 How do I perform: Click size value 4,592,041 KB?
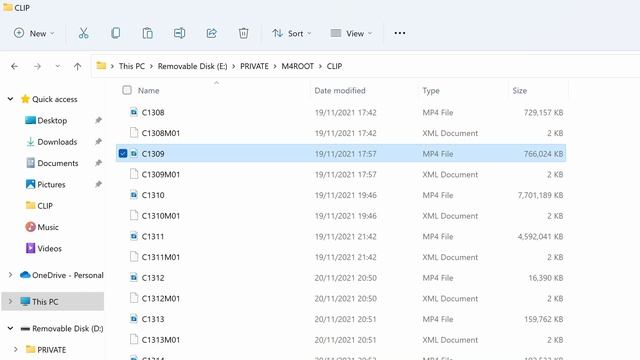click(540, 236)
